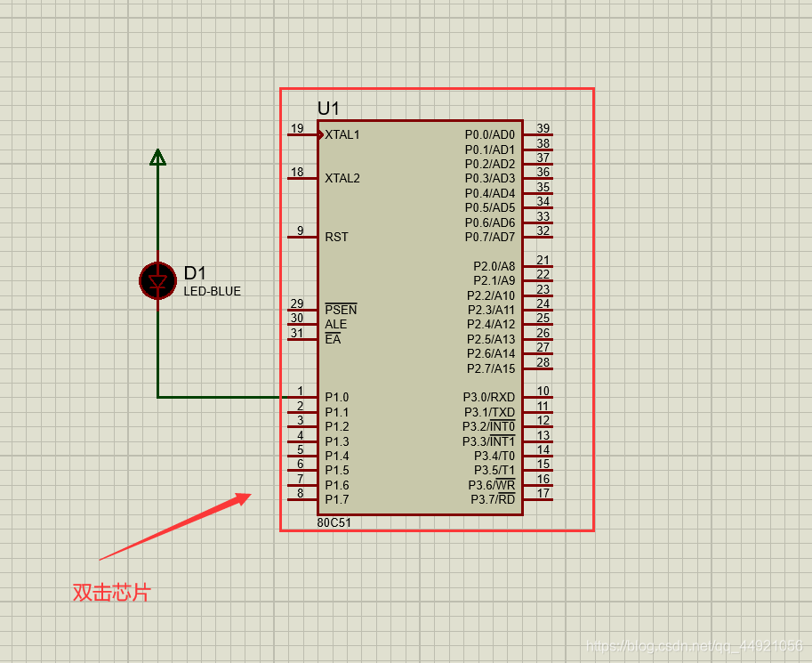Select the RST pin 9
The width and height of the screenshot is (812, 663).
[x=302, y=237]
